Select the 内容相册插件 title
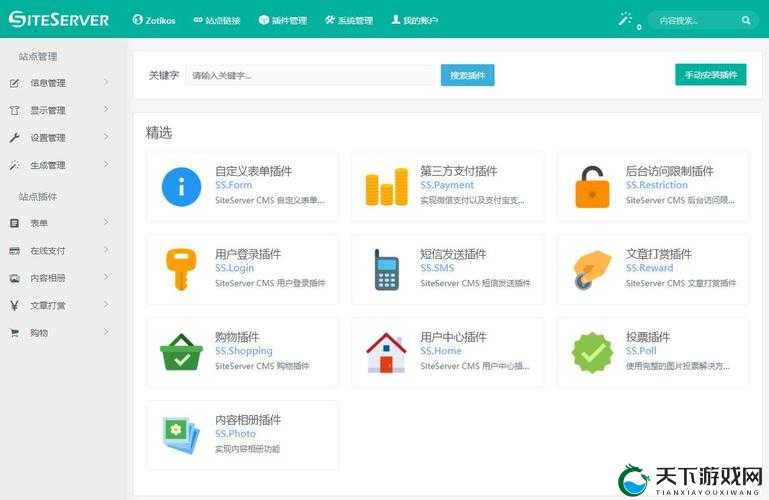Screen dimensions: 769x500 click(x=248, y=420)
